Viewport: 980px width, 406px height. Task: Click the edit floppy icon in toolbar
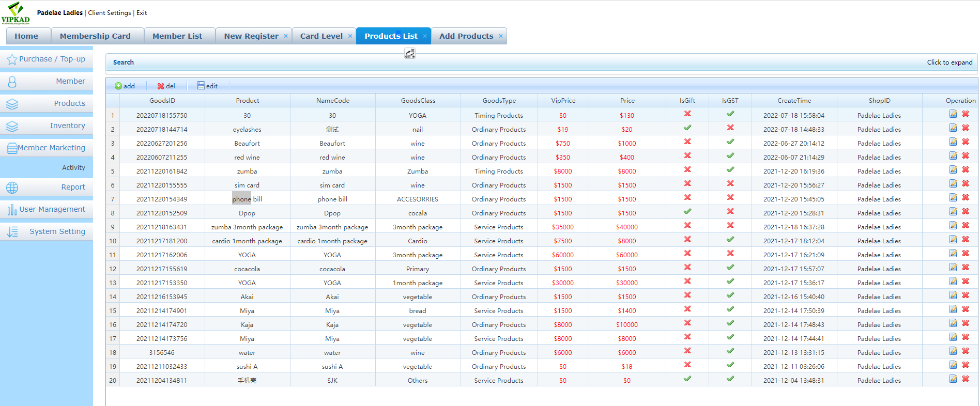click(201, 86)
